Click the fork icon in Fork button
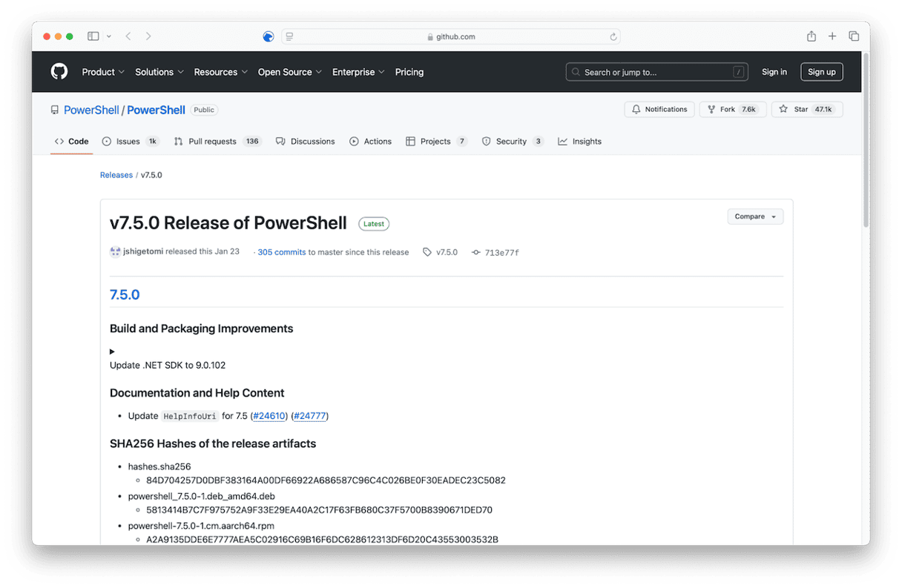Image resolution: width=902 pixels, height=588 pixels. [x=711, y=109]
